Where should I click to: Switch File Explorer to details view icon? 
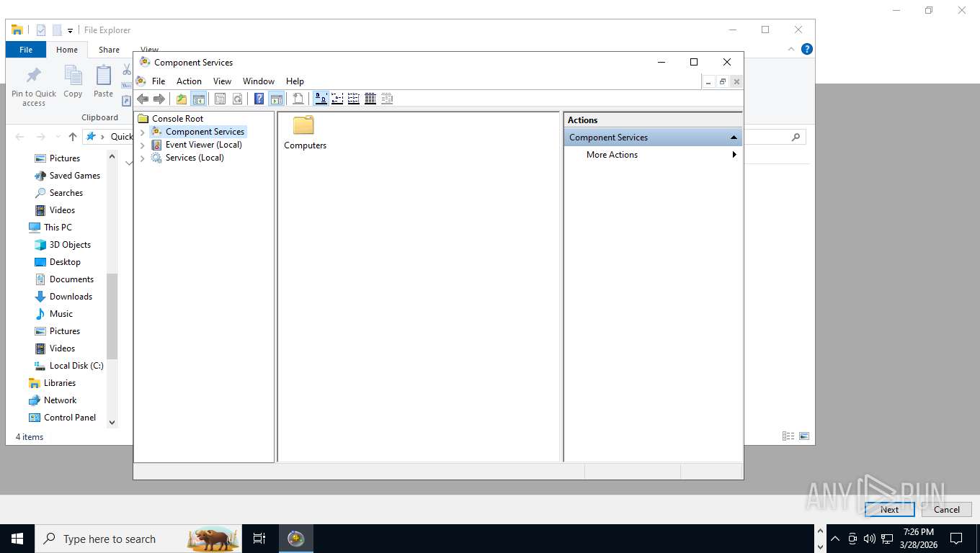[788, 436]
